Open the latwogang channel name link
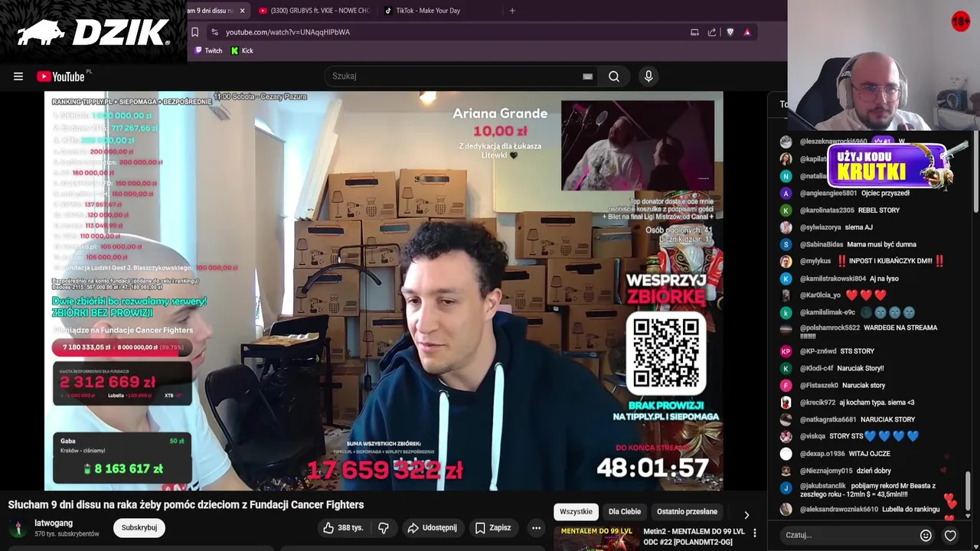 click(x=54, y=523)
